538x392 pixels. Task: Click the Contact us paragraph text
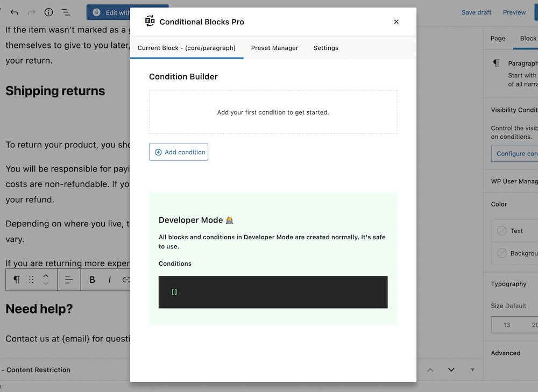coord(68,339)
